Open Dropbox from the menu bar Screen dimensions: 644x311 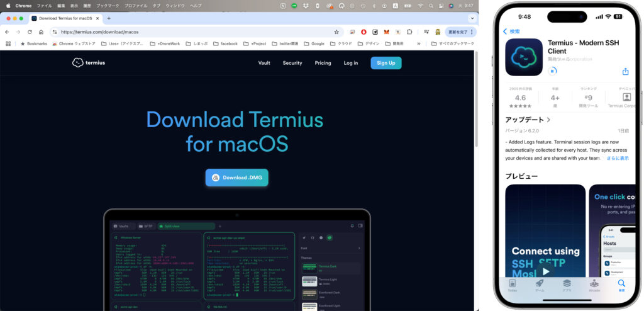coord(306,6)
